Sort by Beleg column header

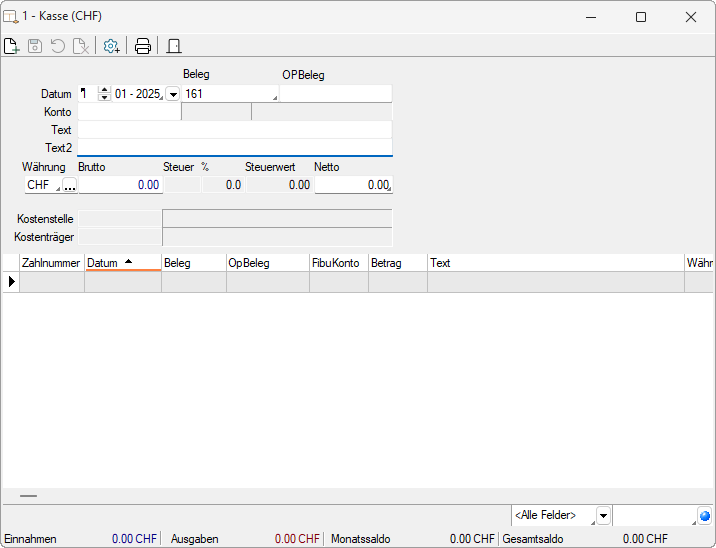pos(194,263)
